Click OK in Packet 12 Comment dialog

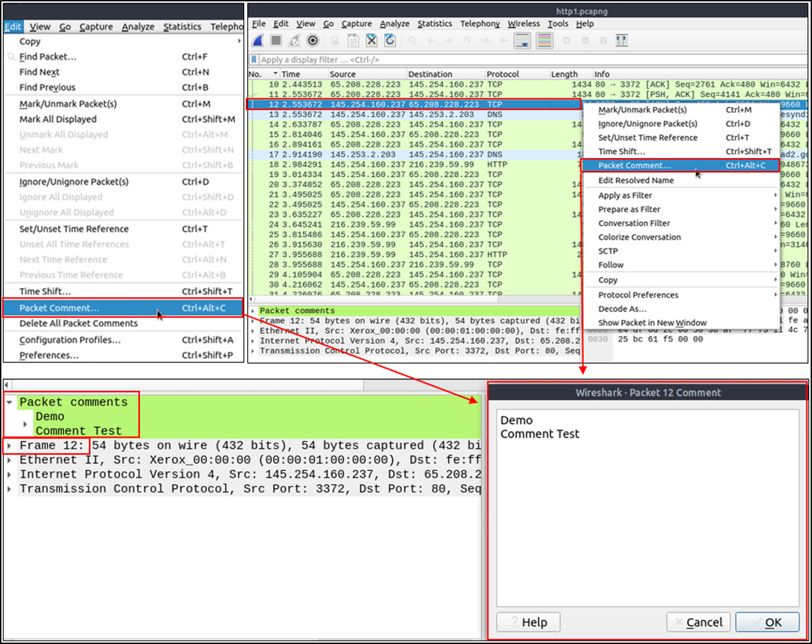point(767,622)
